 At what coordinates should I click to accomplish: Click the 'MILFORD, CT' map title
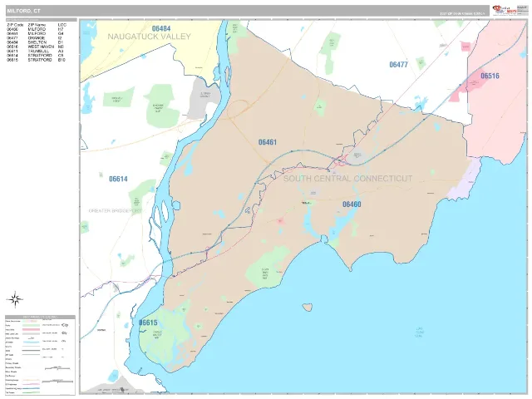[x=23, y=11]
